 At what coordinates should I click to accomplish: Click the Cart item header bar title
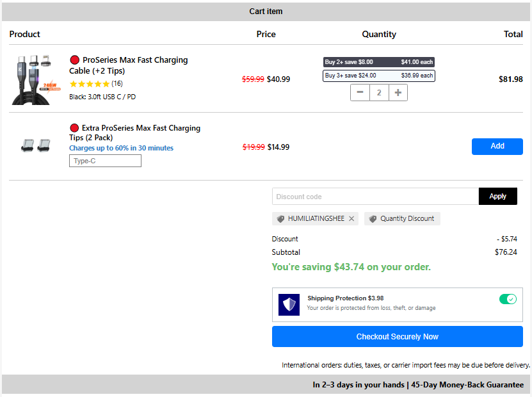pos(266,12)
